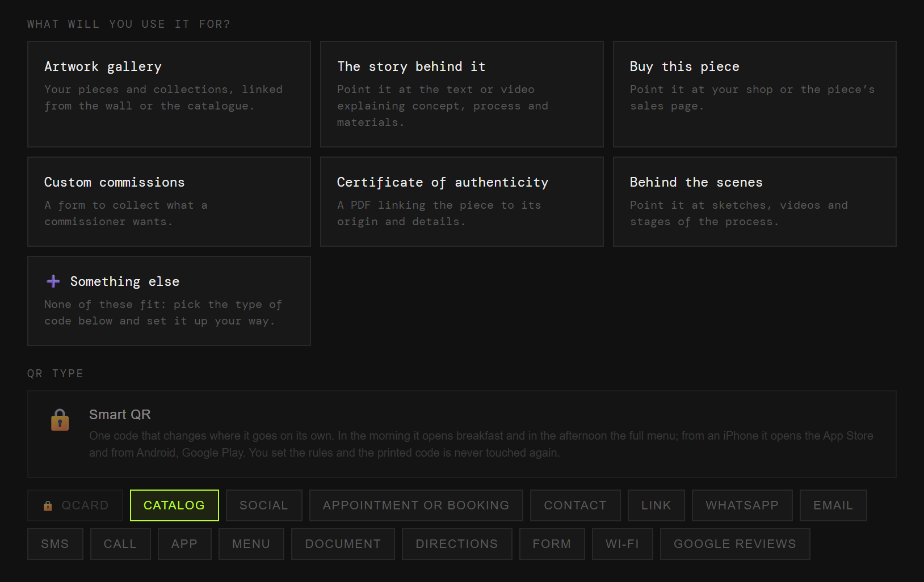Select the CATALOG QR type
Image resolution: width=924 pixels, height=582 pixels.
pyautogui.click(x=174, y=505)
